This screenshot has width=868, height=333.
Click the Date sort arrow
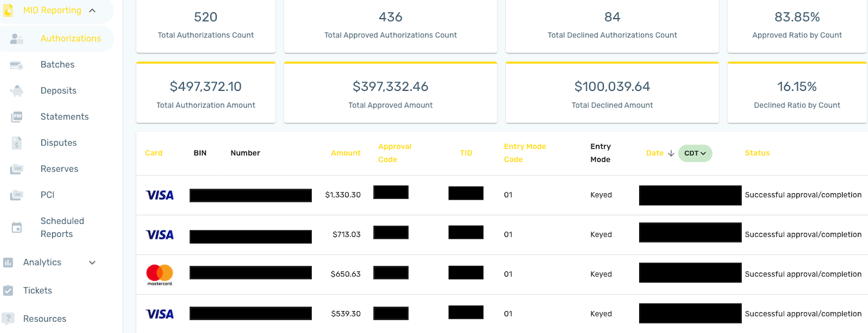pos(671,153)
